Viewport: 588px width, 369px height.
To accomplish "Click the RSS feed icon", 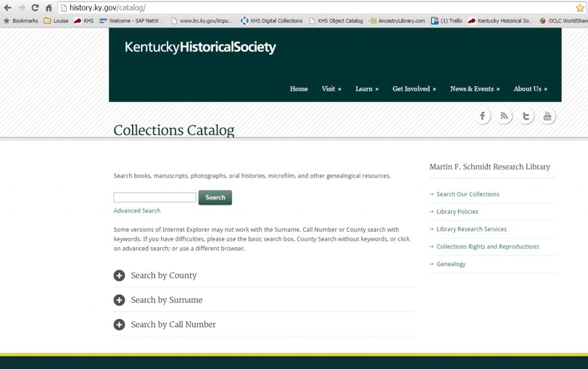I will pos(504,116).
